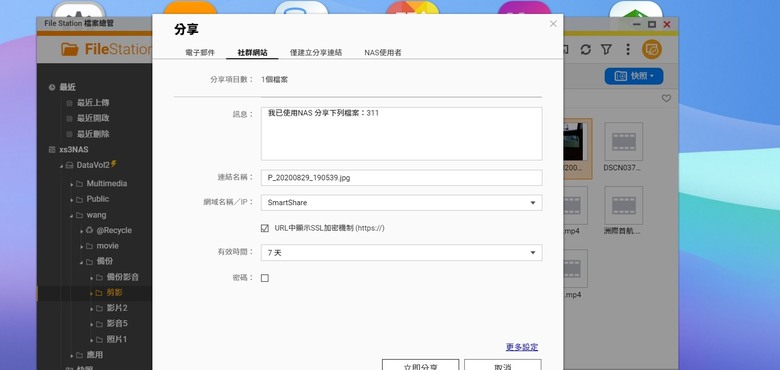This screenshot has width=780, height=370.
Task: Click the 1個檔案 share count text
Action: click(275, 79)
